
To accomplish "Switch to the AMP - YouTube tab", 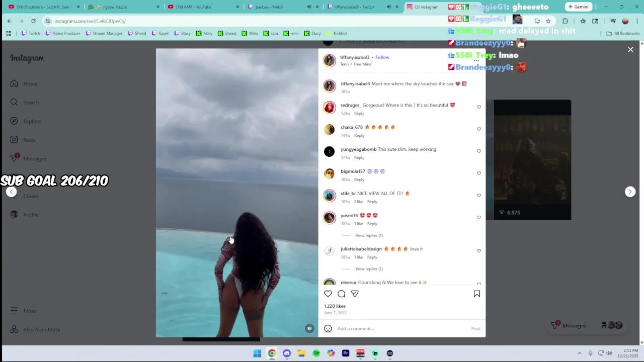I will pyautogui.click(x=205, y=7).
